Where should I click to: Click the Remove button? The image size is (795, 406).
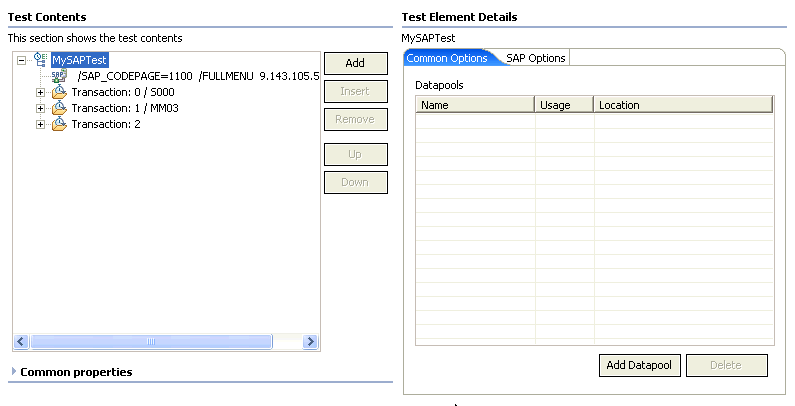click(x=356, y=119)
